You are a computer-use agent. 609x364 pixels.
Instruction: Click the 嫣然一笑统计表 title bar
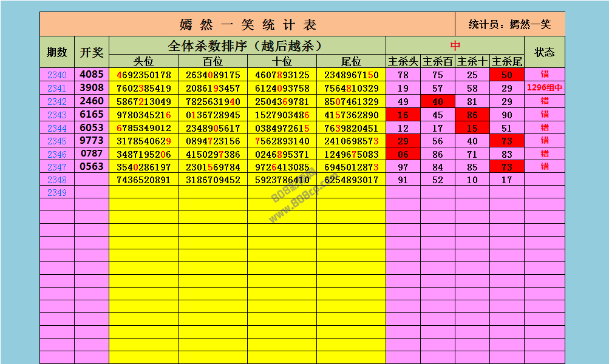pos(248,24)
